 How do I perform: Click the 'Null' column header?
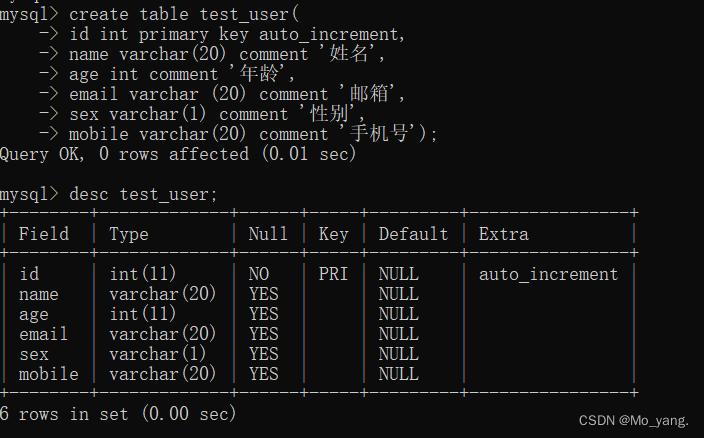click(x=268, y=234)
